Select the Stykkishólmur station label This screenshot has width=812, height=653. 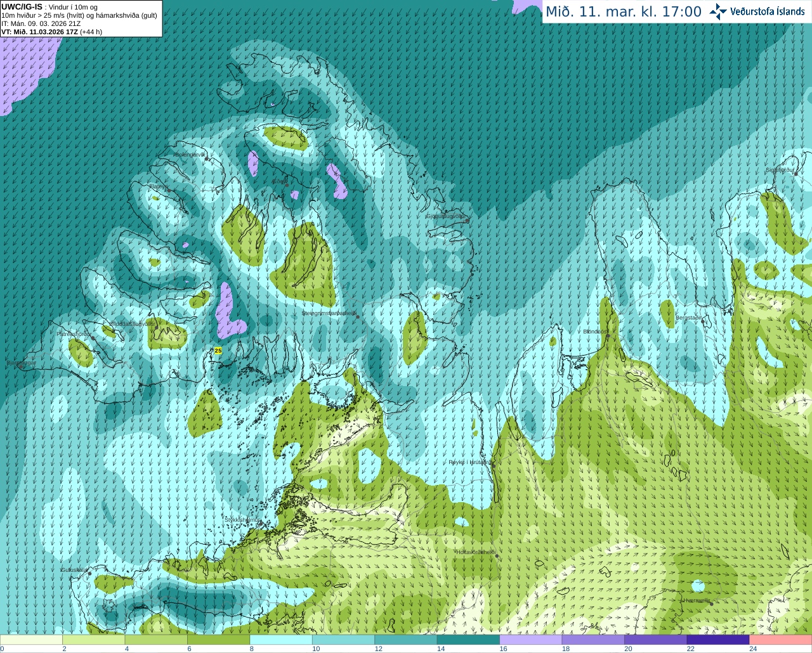point(242,519)
